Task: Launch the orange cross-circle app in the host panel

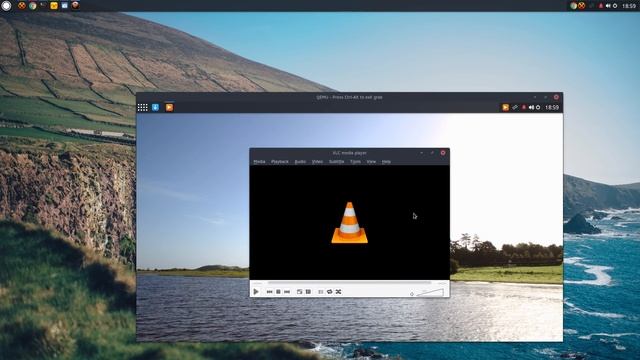Action: pos(22,6)
